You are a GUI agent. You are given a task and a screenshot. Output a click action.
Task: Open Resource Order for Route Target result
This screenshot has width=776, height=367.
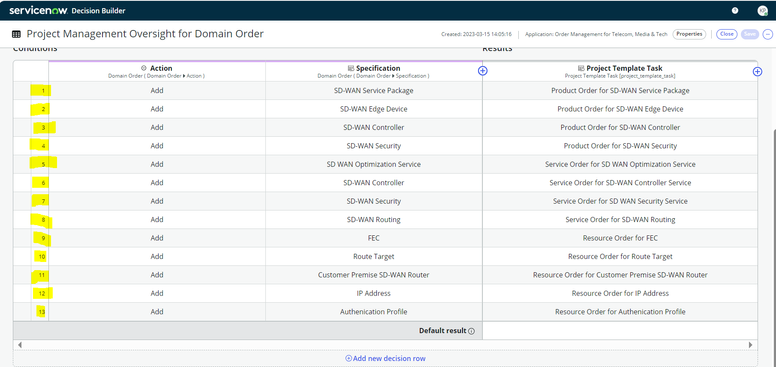(620, 257)
